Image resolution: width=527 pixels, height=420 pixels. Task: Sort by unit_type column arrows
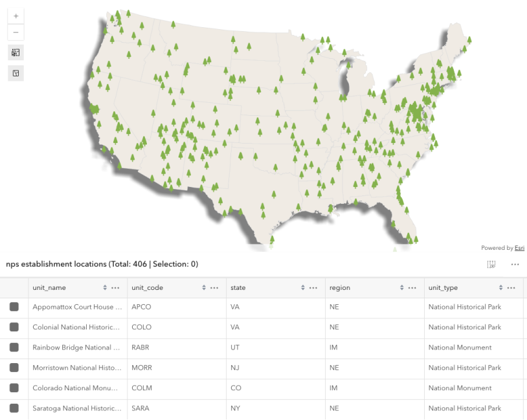pos(500,288)
